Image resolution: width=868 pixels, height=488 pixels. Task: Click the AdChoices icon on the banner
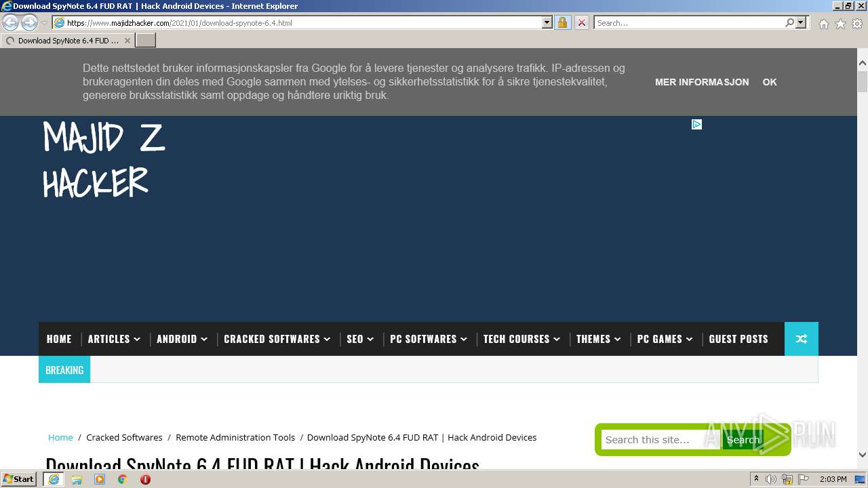pyautogui.click(x=696, y=124)
